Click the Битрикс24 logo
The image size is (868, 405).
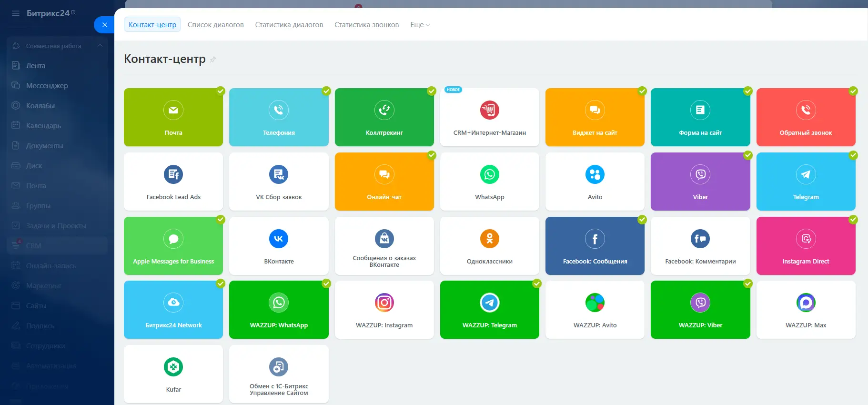click(51, 13)
